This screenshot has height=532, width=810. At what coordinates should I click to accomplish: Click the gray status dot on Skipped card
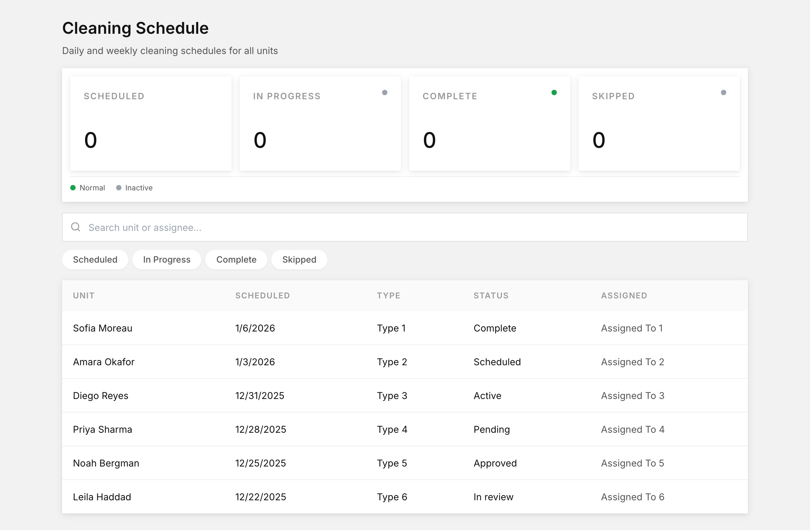click(x=724, y=93)
